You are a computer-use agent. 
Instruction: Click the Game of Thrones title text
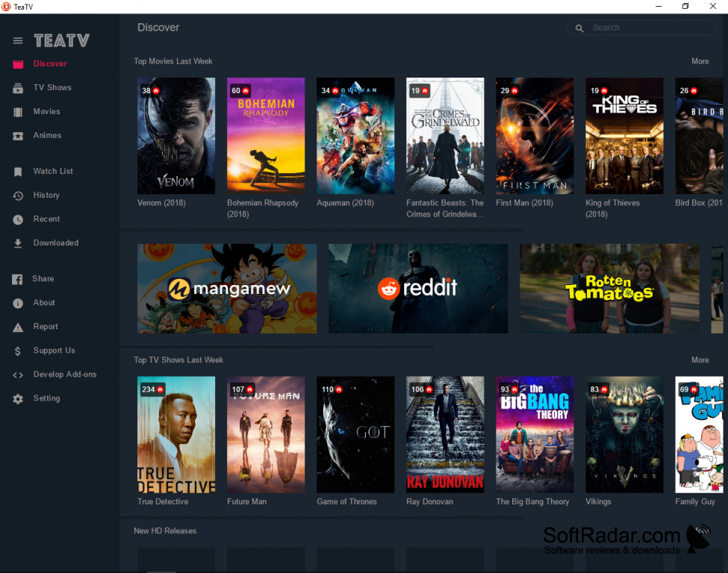(346, 501)
